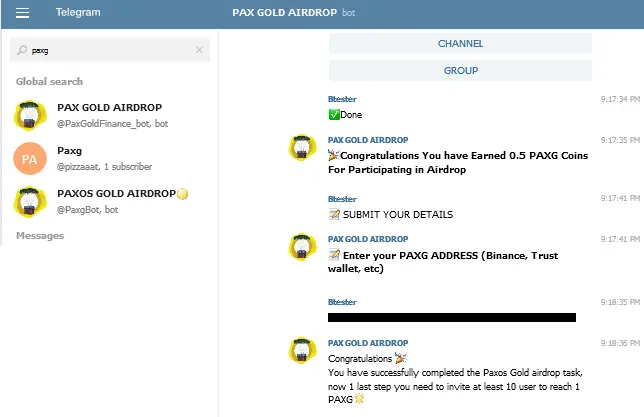Image resolution: width=644 pixels, height=417 pixels.
Task: Click the 9:18:36 PM timestamp
Action: 620,343
